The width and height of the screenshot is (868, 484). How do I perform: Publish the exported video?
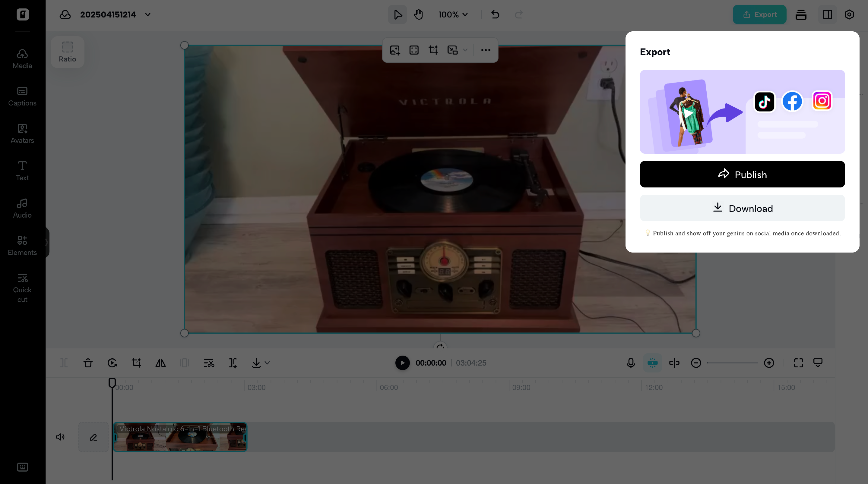tap(742, 174)
